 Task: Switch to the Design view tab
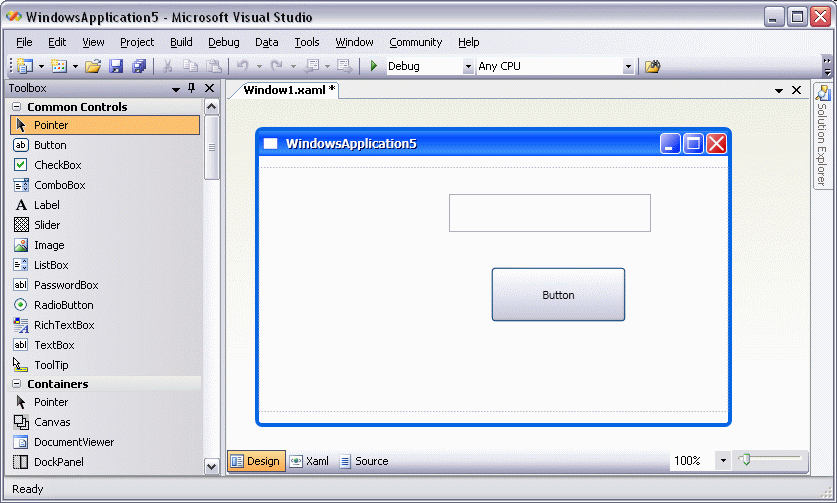257,461
